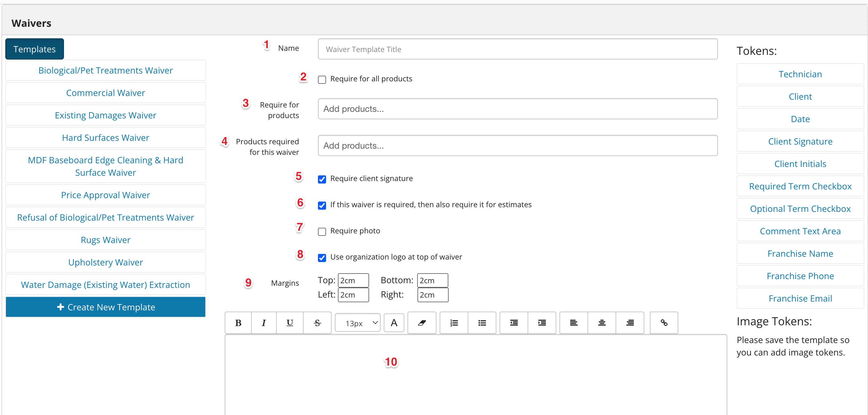The image size is (868, 415).
Task: Open Products required for this waiver selector
Action: pos(518,145)
